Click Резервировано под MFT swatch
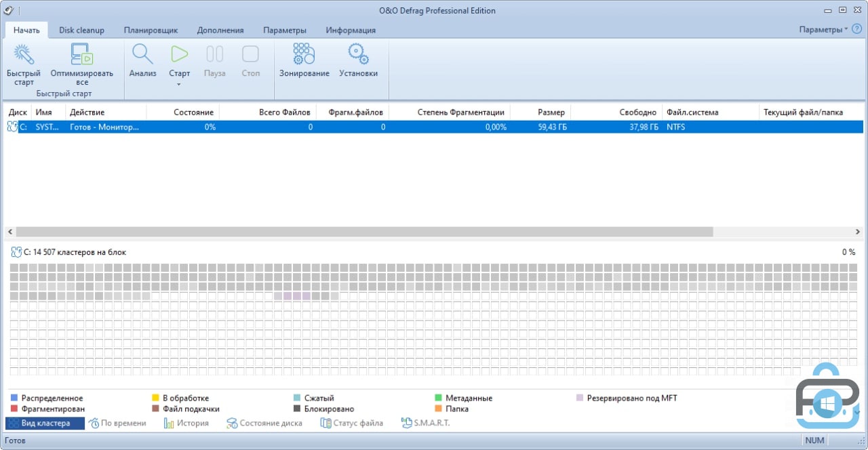 click(x=580, y=398)
